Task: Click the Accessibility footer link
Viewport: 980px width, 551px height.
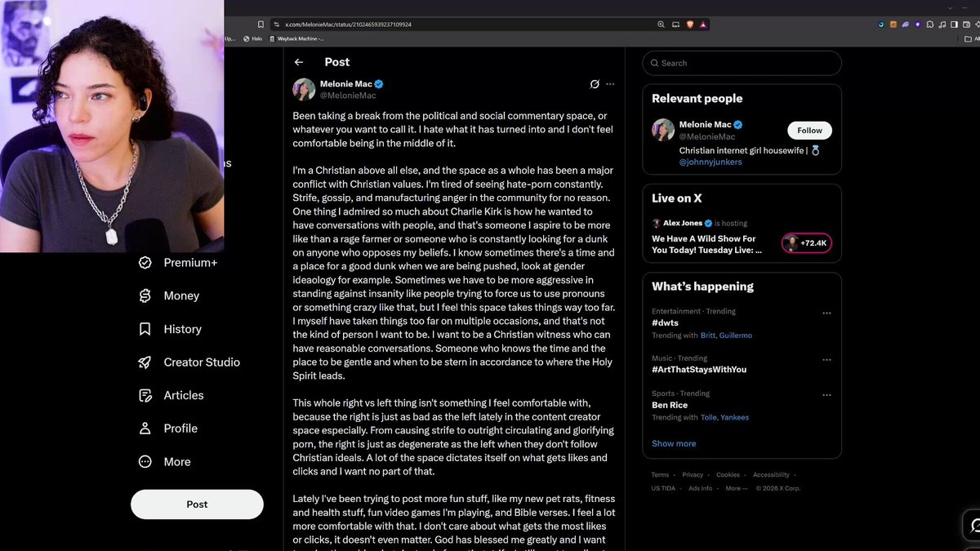Action: [x=771, y=475]
